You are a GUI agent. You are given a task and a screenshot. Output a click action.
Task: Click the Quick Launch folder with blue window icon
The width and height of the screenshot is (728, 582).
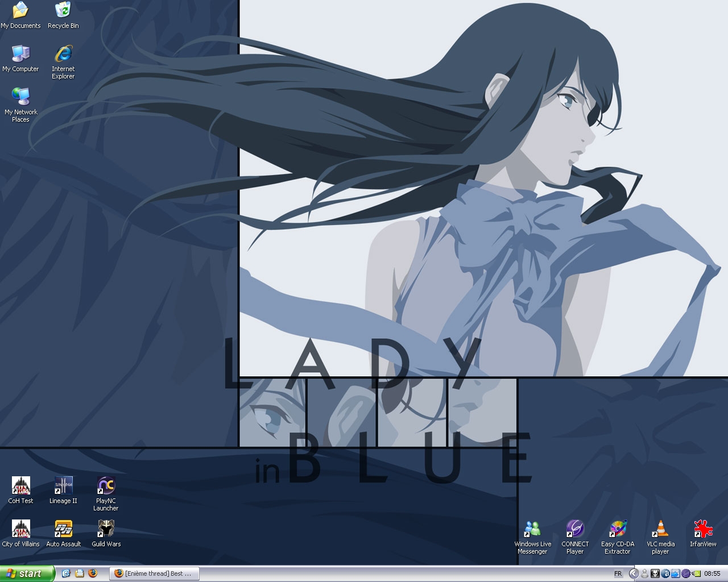coord(80,573)
